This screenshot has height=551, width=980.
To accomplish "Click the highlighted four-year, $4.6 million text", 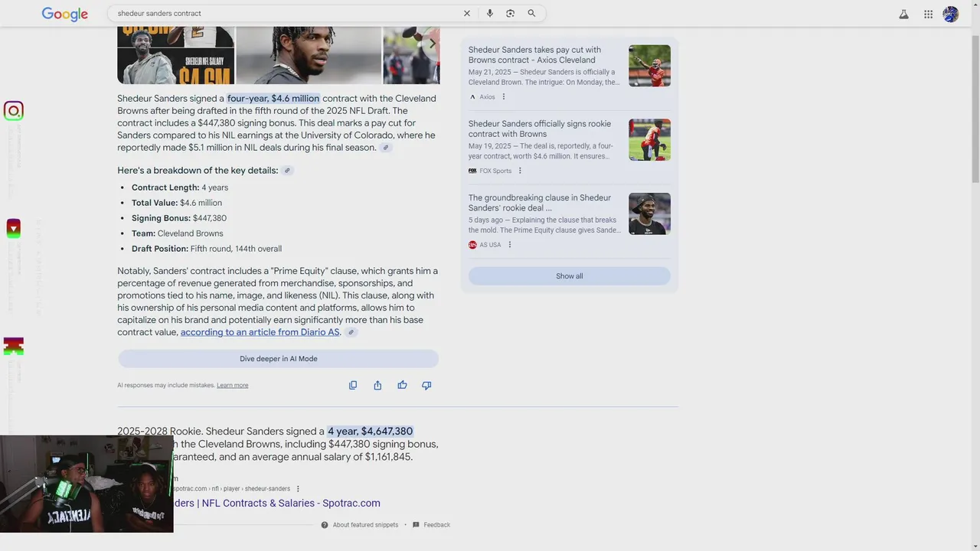I will [273, 98].
